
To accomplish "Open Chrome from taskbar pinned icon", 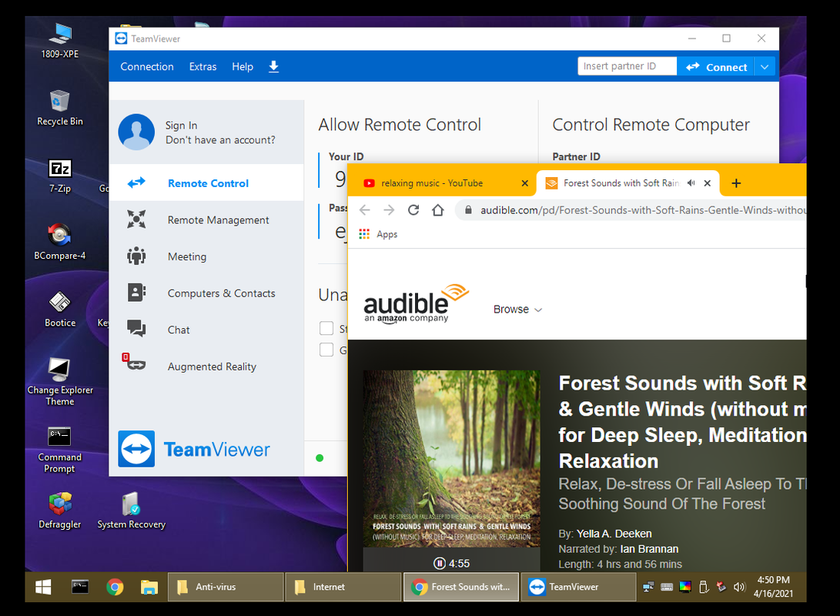I will pos(115,587).
